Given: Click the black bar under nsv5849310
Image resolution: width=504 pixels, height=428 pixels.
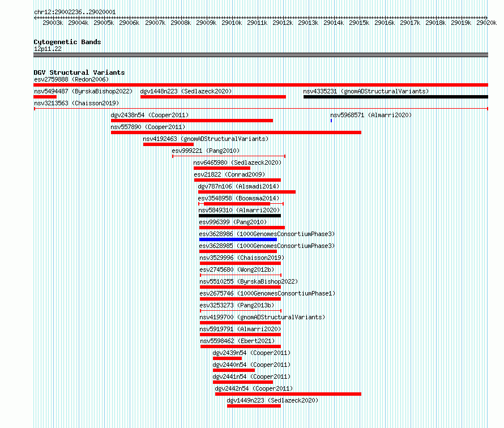Looking at the screenshot, I should 240,216.
